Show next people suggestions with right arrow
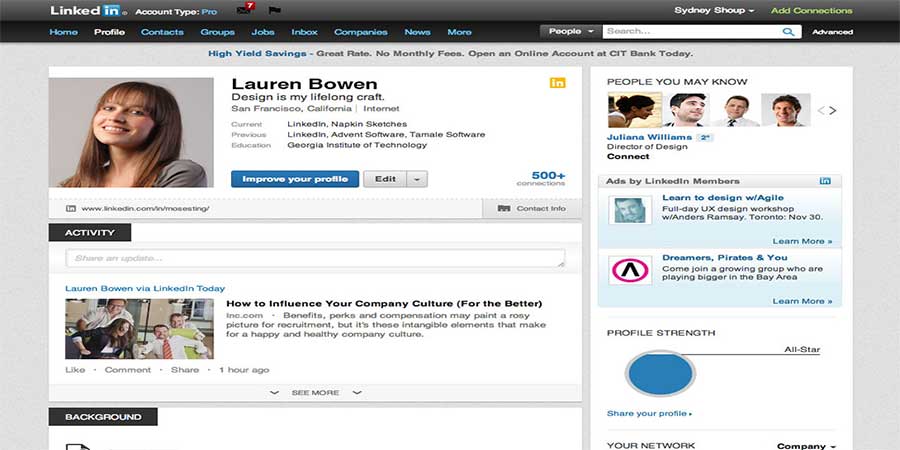 (833, 110)
